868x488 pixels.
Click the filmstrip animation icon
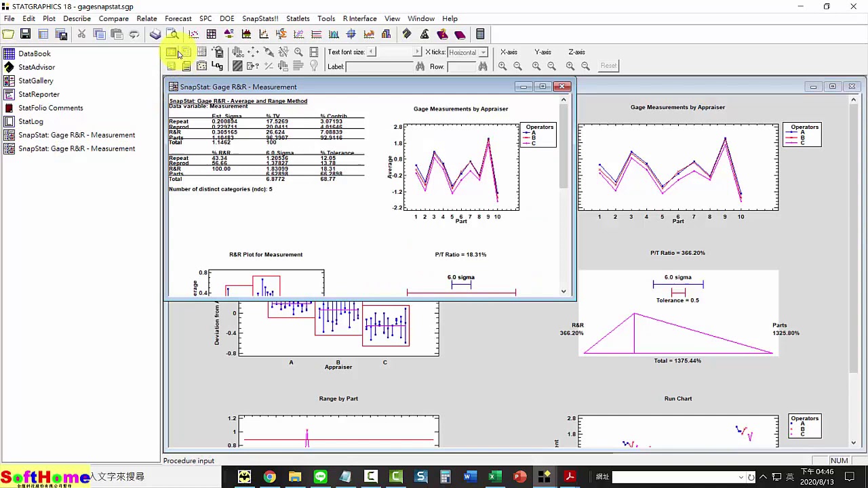point(313,52)
